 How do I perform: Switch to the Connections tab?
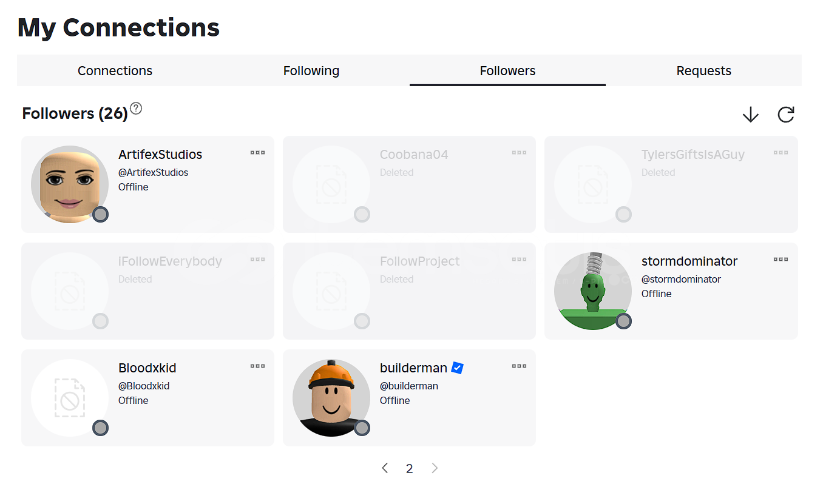tap(115, 71)
